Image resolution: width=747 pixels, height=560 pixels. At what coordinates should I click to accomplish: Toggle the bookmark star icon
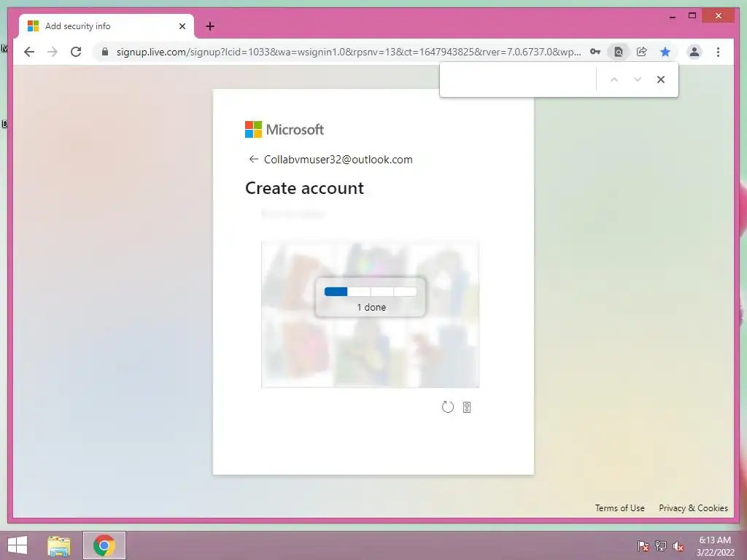coord(665,52)
